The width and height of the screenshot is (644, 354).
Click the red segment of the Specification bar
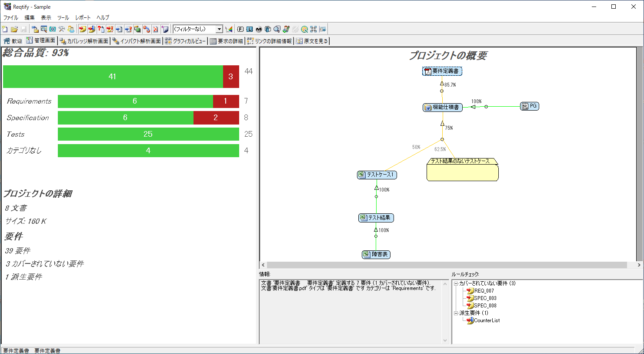pyautogui.click(x=216, y=118)
